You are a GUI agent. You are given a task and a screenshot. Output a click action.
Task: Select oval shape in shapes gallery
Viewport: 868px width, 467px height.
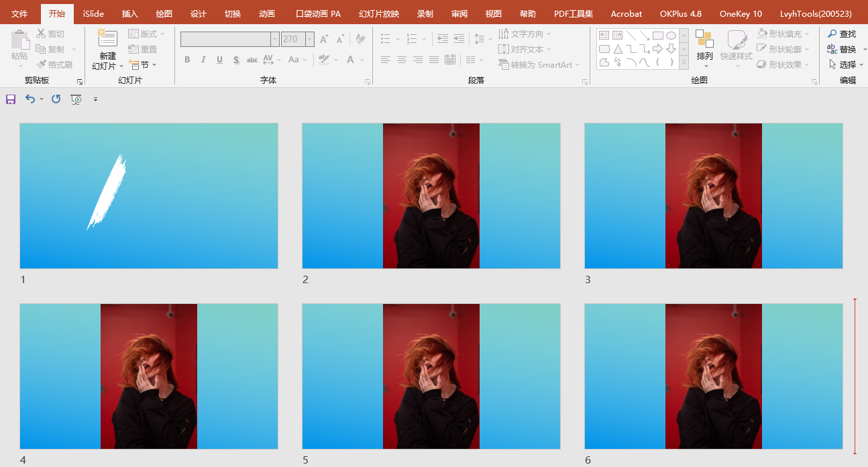pos(671,36)
